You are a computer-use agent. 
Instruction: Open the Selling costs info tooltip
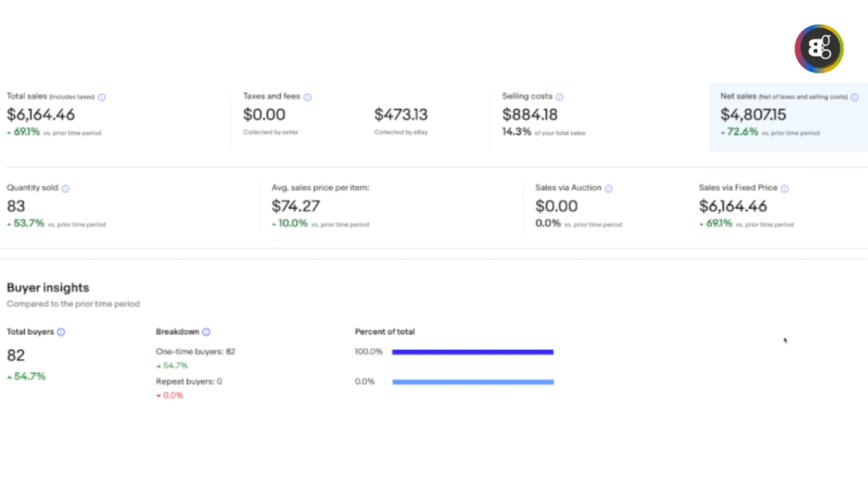click(559, 96)
